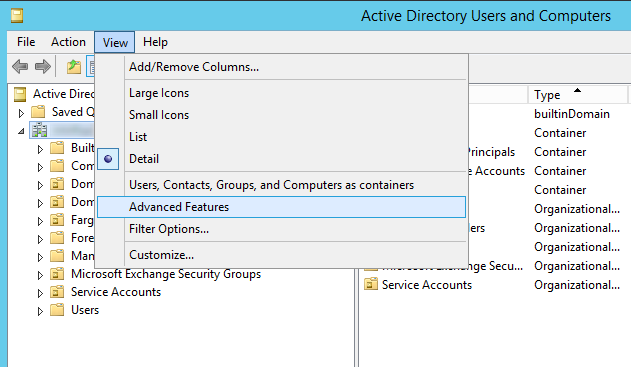Click the Forward arrow toolbar icon

43,66
